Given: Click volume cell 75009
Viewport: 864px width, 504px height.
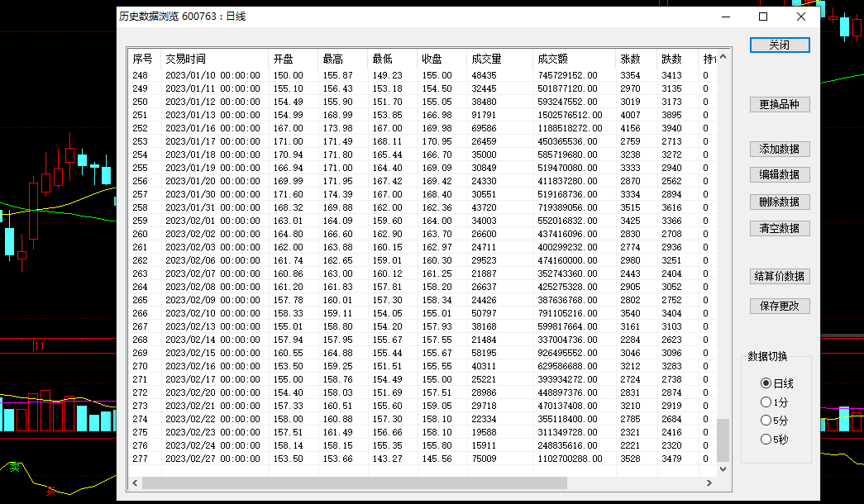Looking at the screenshot, I should 484,459.
